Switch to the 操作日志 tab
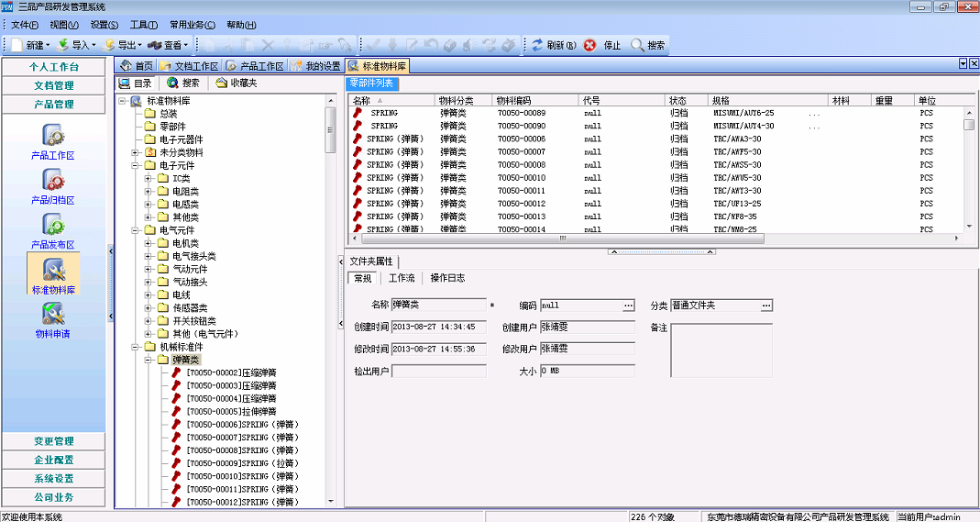The width and height of the screenshot is (980, 522). (x=447, y=278)
